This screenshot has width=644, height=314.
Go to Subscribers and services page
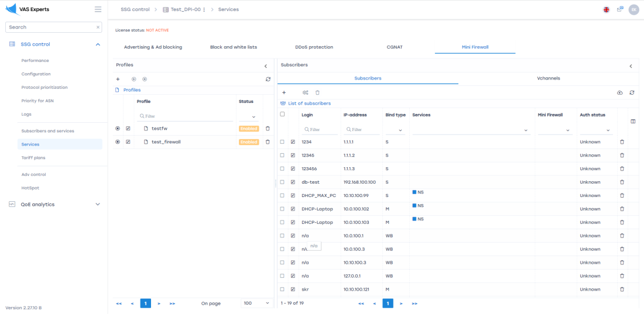[x=47, y=131]
